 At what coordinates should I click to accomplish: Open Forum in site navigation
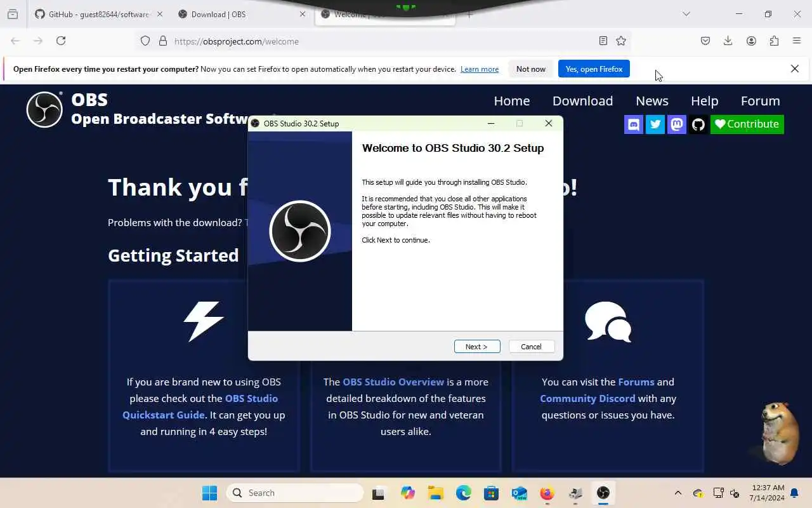760,101
